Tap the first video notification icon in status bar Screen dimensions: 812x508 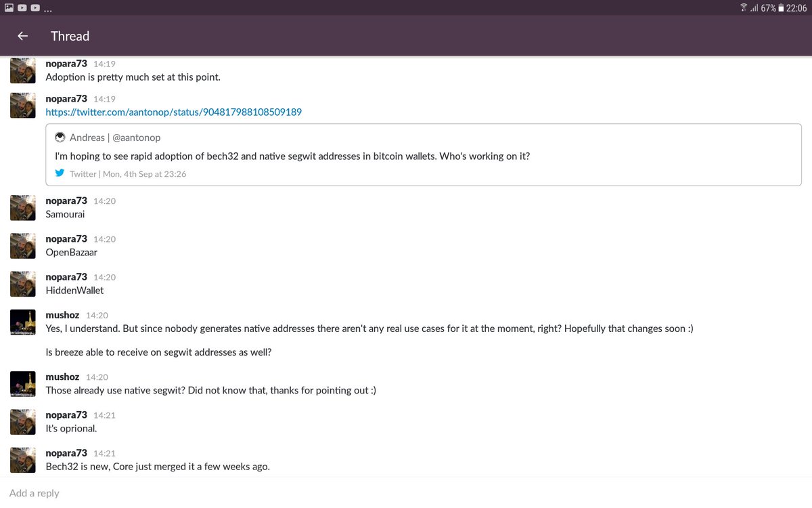[x=22, y=7]
